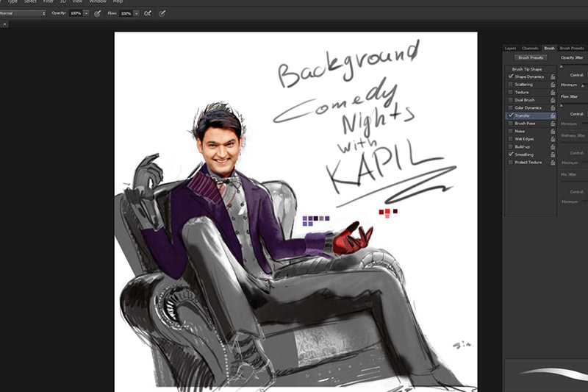Enable the Texture checkbox
588x392 pixels.
[x=510, y=92]
